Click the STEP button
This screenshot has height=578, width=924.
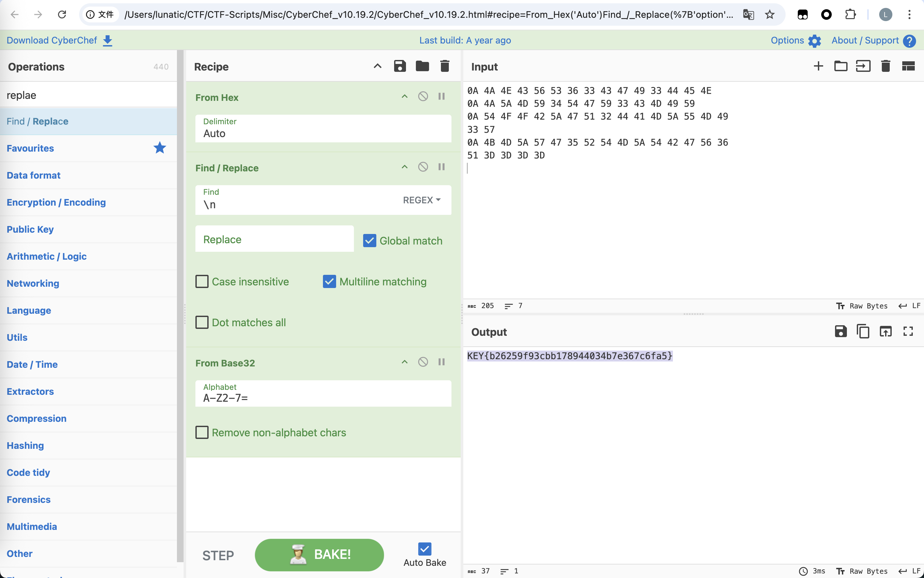218,556
